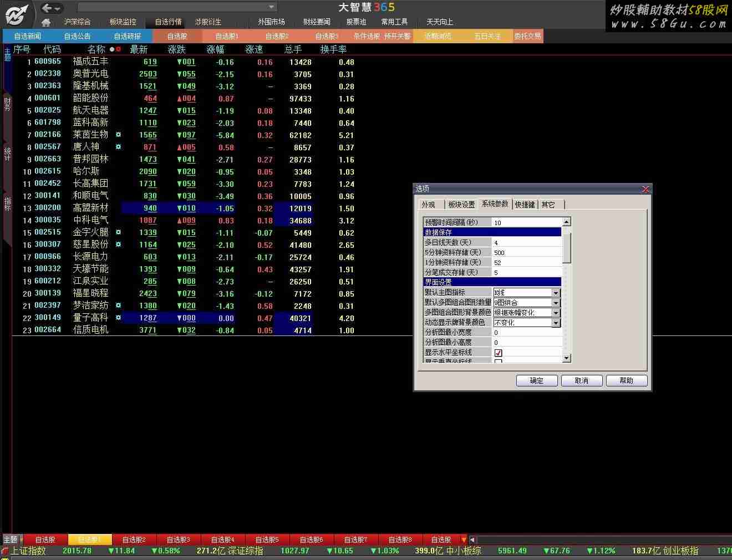This screenshot has height=560, width=732.
Task: Click the scroll down arrow in settings list
Action: (x=567, y=358)
